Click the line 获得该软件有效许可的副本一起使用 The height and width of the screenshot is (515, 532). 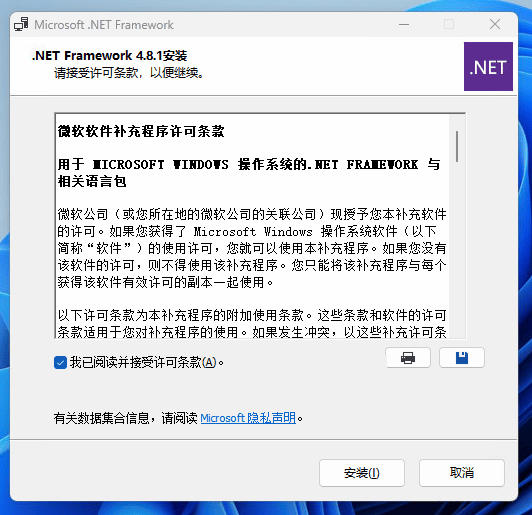coord(165,282)
